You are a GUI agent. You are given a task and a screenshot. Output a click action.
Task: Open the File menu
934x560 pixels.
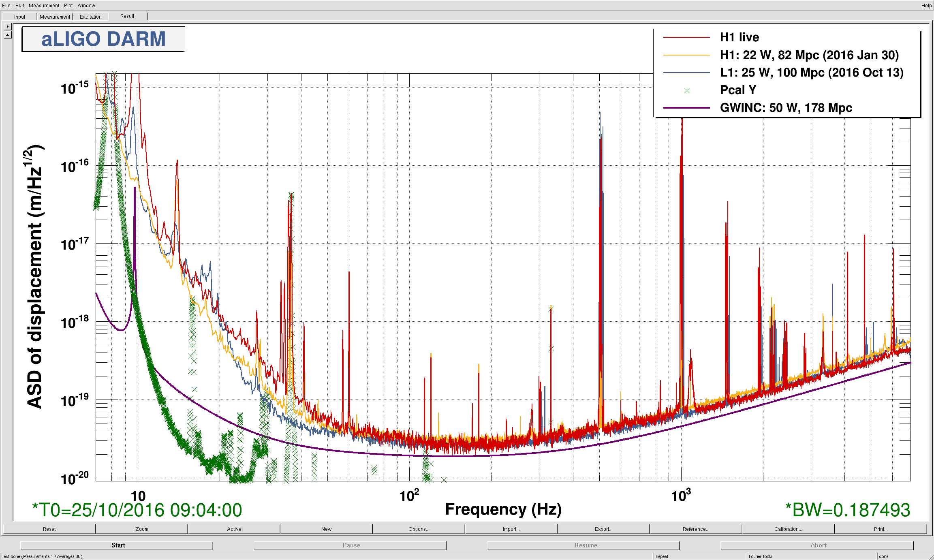tap(6, 5)
